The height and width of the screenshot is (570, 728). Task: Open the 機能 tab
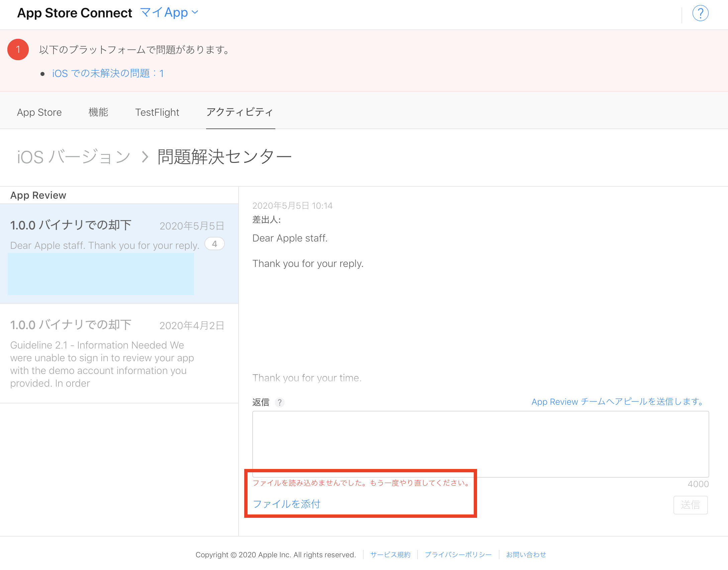[x=98, y=112]
